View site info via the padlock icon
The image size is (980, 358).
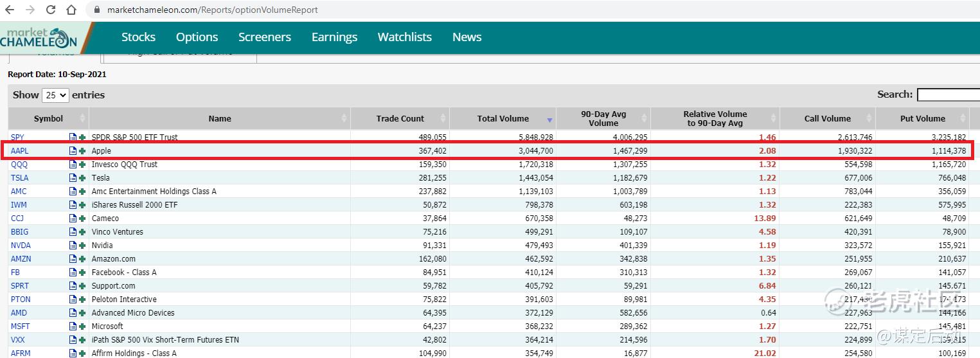pos(98,10)
